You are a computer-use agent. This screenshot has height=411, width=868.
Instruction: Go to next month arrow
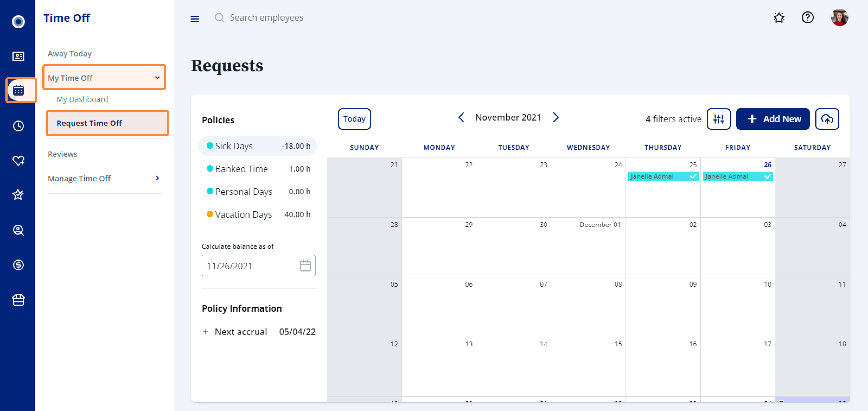[x=556, y=117]
